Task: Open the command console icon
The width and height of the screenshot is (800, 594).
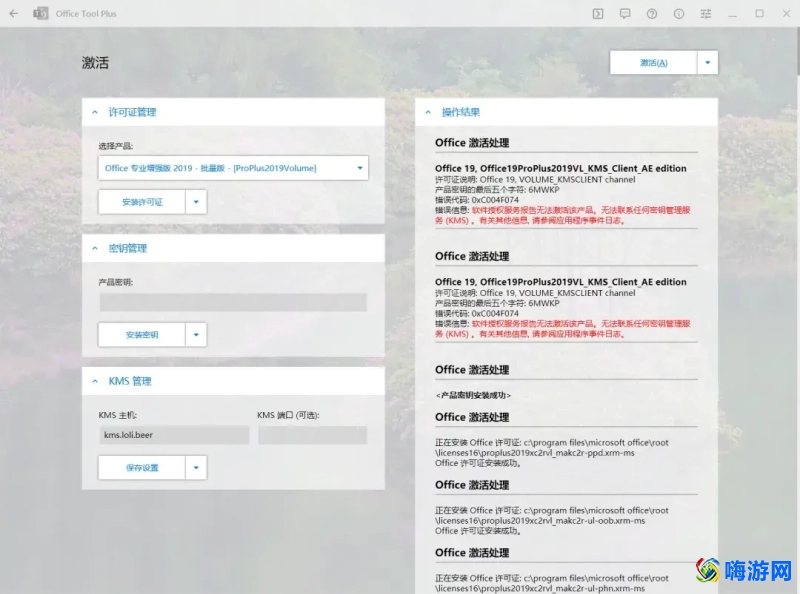Action: point(598,14)
